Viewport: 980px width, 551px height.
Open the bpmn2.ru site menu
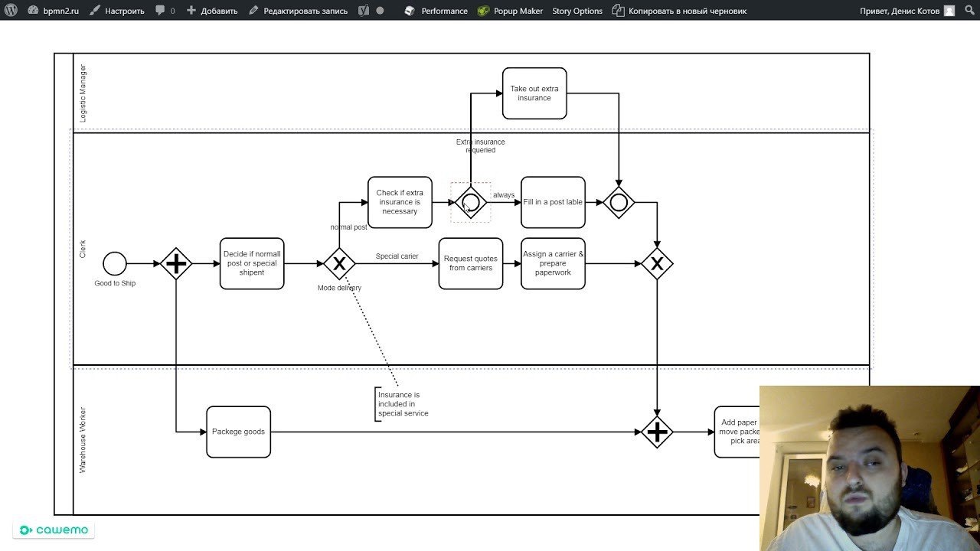(53, 11)
